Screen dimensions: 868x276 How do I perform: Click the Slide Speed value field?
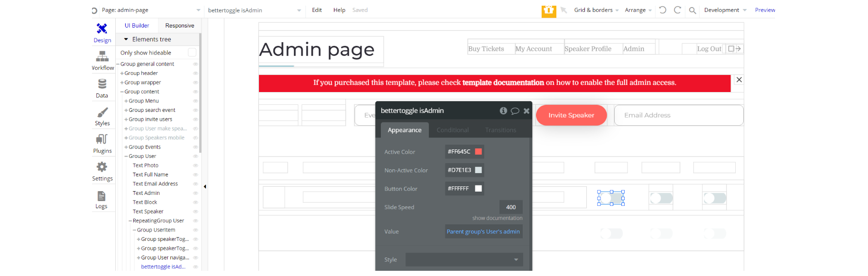tap(511, 207)
